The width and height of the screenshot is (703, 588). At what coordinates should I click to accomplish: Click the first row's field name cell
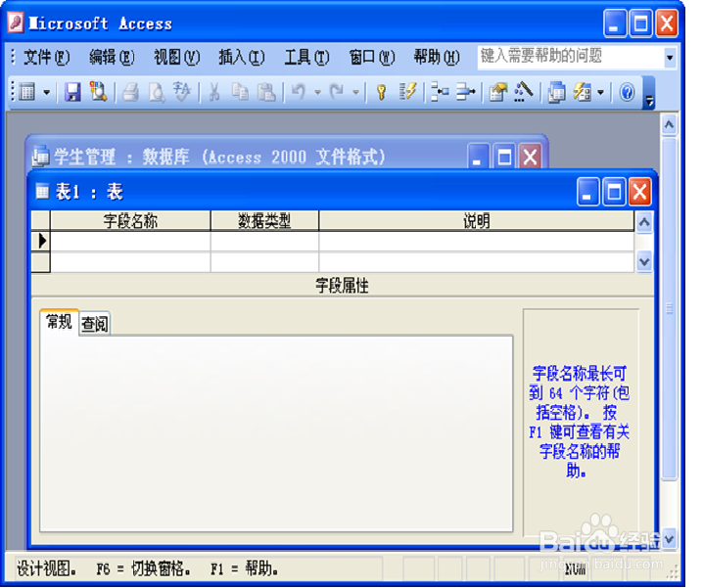pos(130,241)
